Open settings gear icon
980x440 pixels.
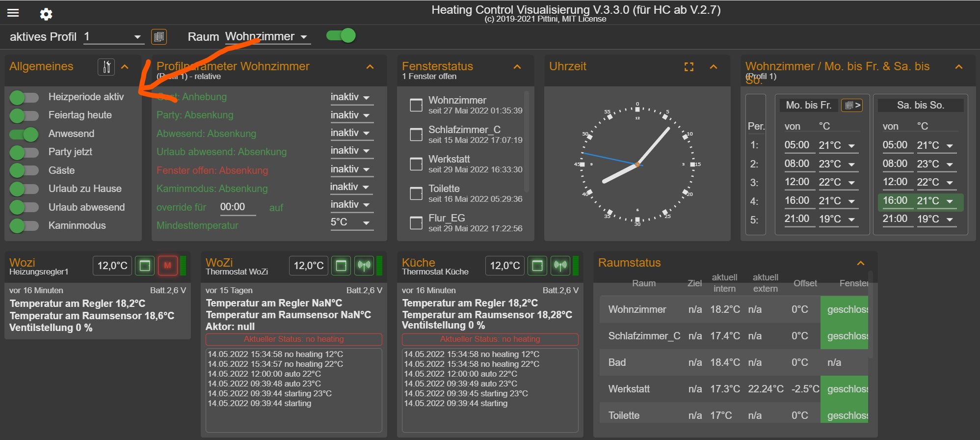coord(46,14)
